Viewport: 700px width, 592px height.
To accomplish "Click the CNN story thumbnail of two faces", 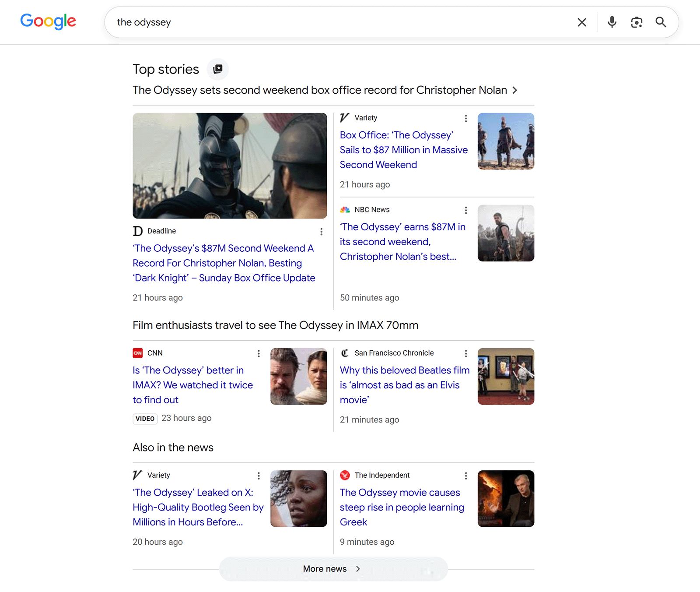I will coord(298,376).
